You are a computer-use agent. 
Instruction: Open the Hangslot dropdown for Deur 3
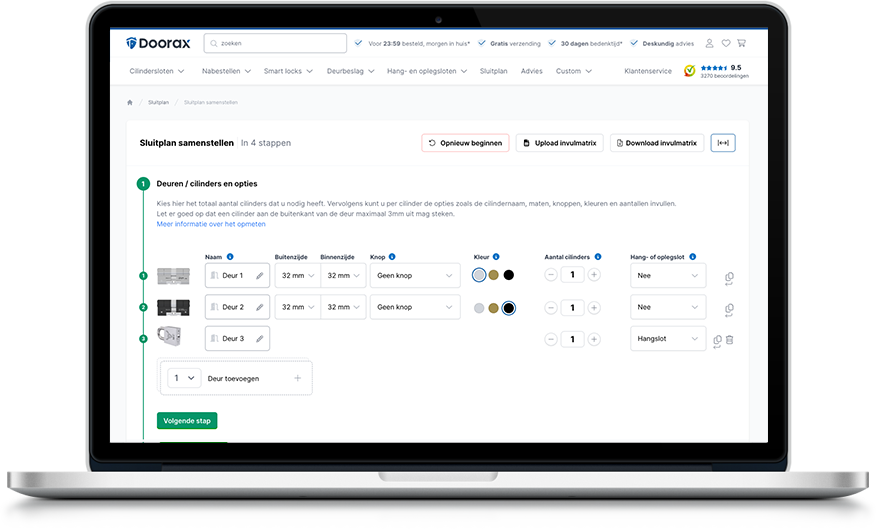coord(668,339)
